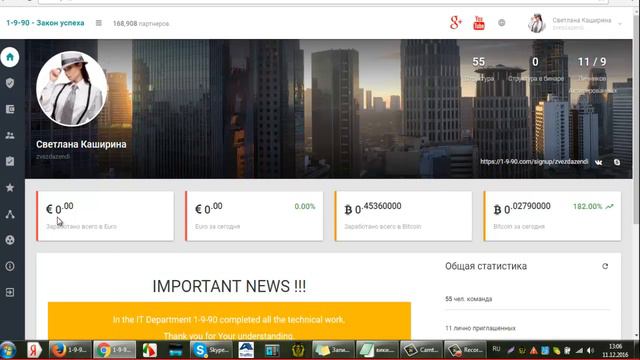Open the wallet icon in the sidebar
Viewport: 640px width, 360px height.
pos(10,109)
